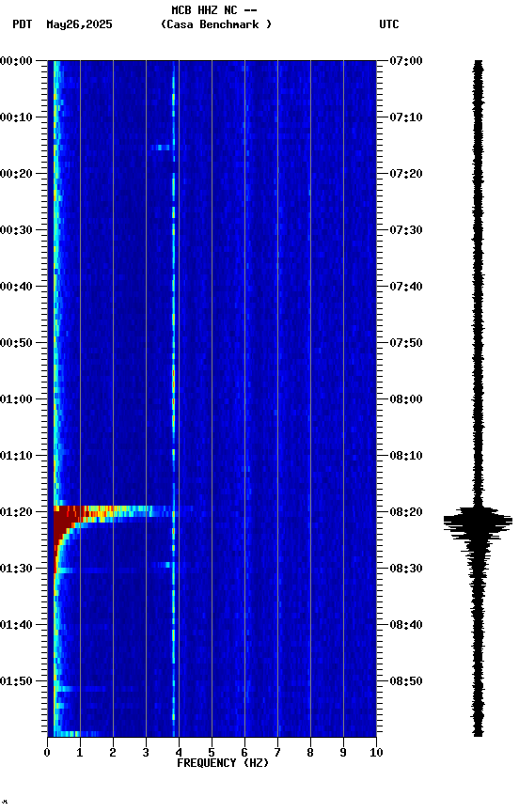519x812 pixels.
Task: Click the frequency axis tick label 6
Action: (x=244, y=753)
